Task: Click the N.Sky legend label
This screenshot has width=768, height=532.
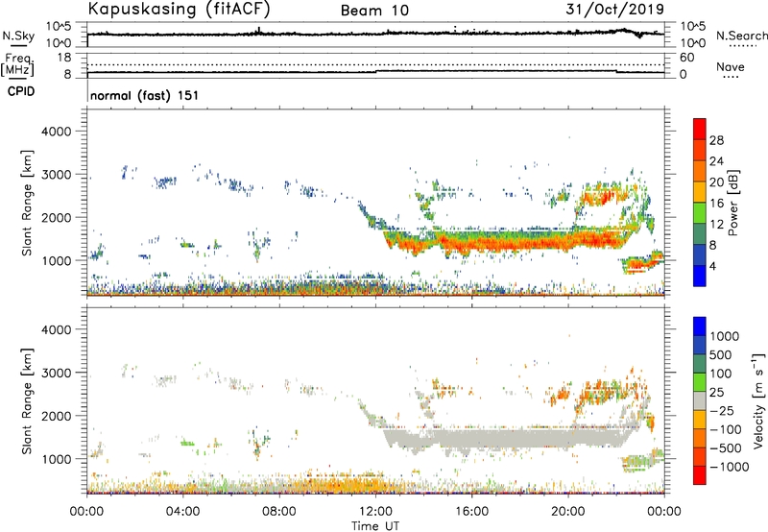Action: (18, 36)
